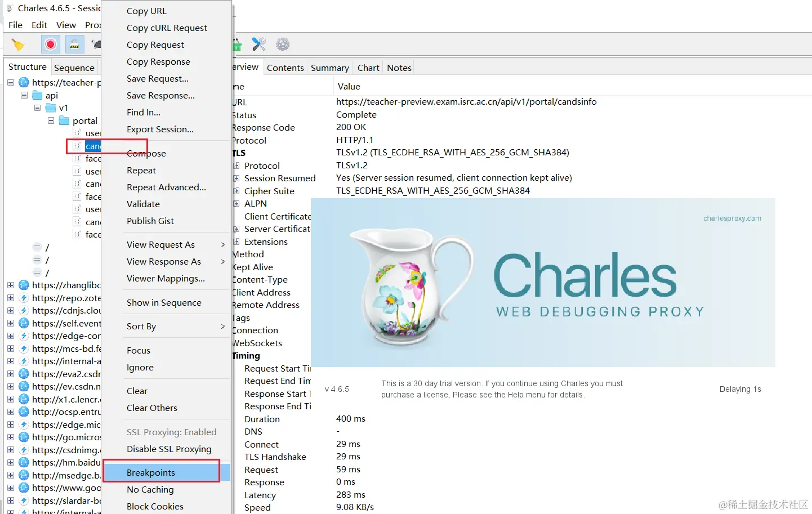Expand the https://self.event host node

click(x=11, y=323)
